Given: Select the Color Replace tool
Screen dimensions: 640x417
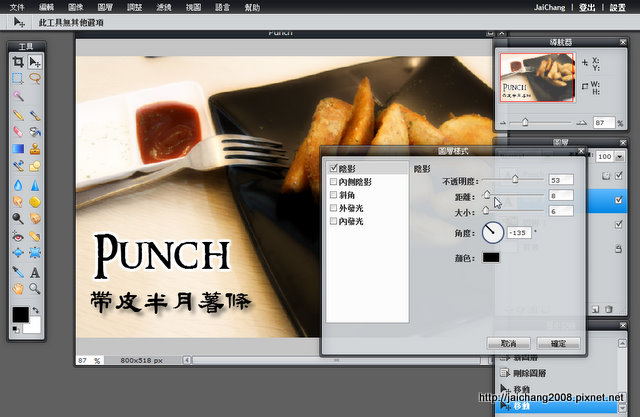Looking at the screenshot, I should pos(18,166).
